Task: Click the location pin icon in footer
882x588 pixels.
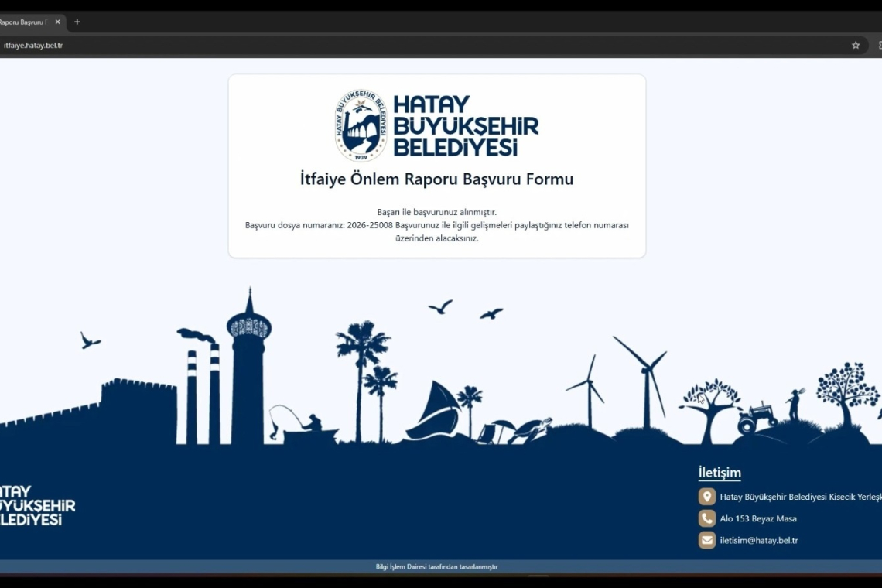Action: pyautogui.click(x=707, y=497)
